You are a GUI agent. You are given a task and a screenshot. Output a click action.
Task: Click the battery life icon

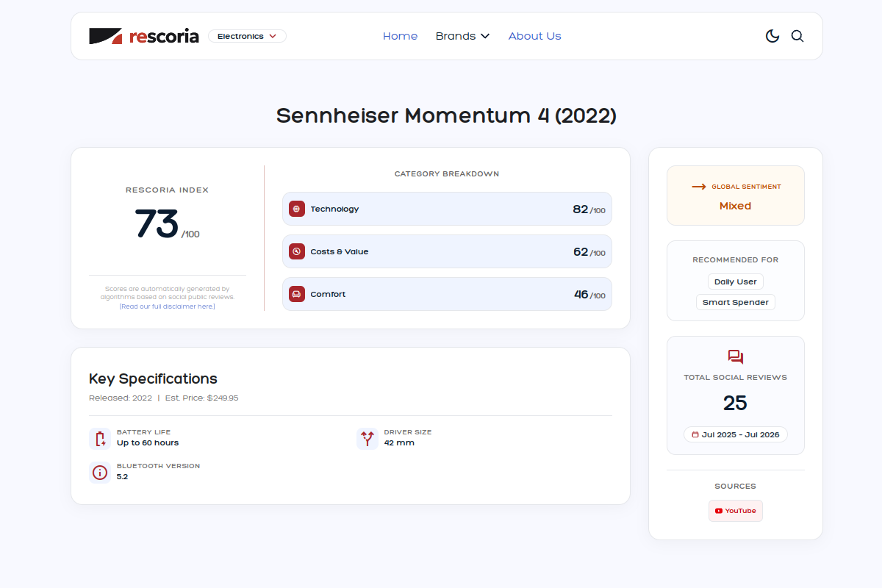100,439
